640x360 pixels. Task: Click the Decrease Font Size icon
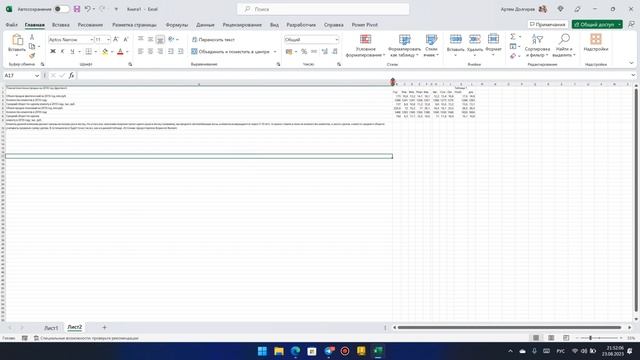126,39
